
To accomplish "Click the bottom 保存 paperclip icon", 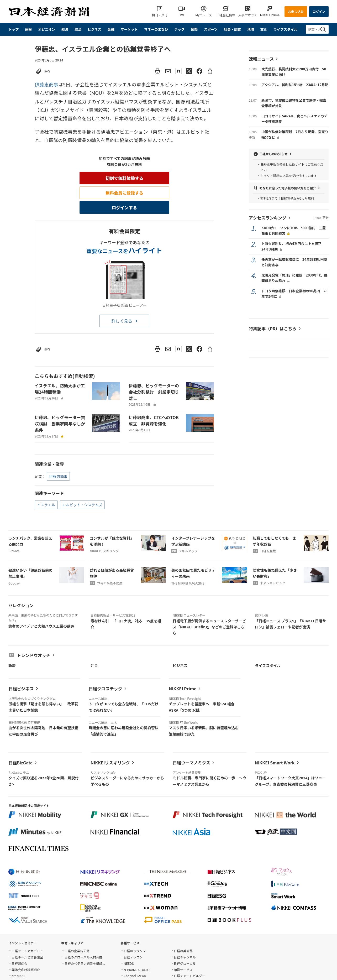I will pyautogui.click(x=38, y=349).
